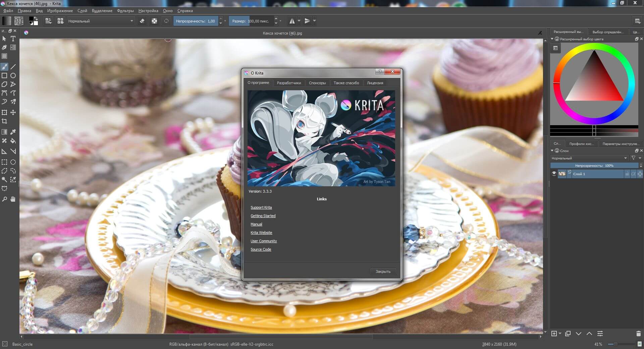This screenshot has width=644, height=349.
Task: Choose the Measure tool
Action: pos(13,151)
